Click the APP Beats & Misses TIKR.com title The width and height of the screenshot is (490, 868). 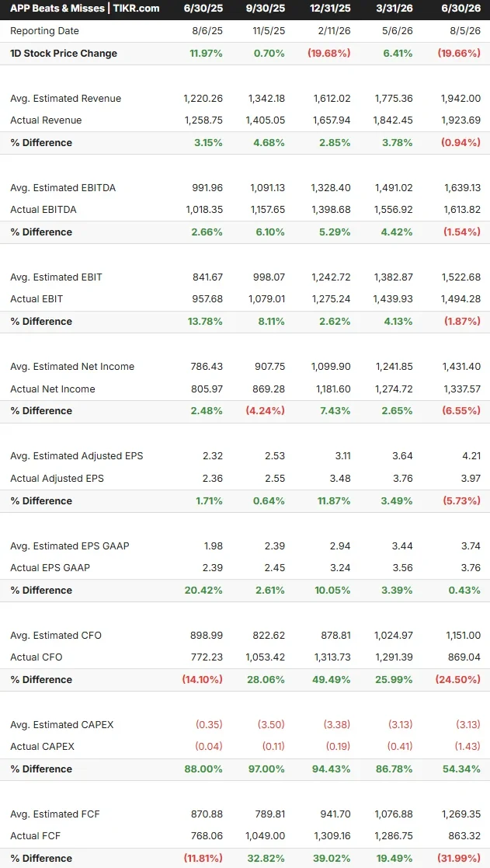tap(85, 9)
